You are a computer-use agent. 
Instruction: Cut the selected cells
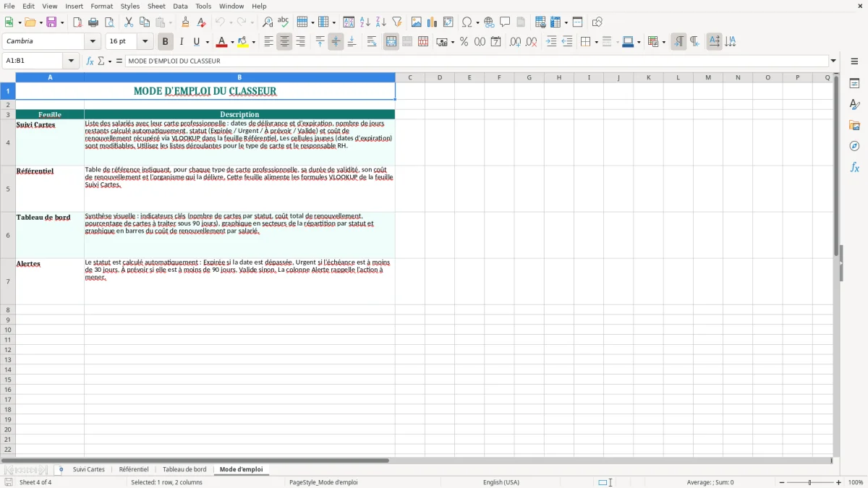tap(129, 22)
